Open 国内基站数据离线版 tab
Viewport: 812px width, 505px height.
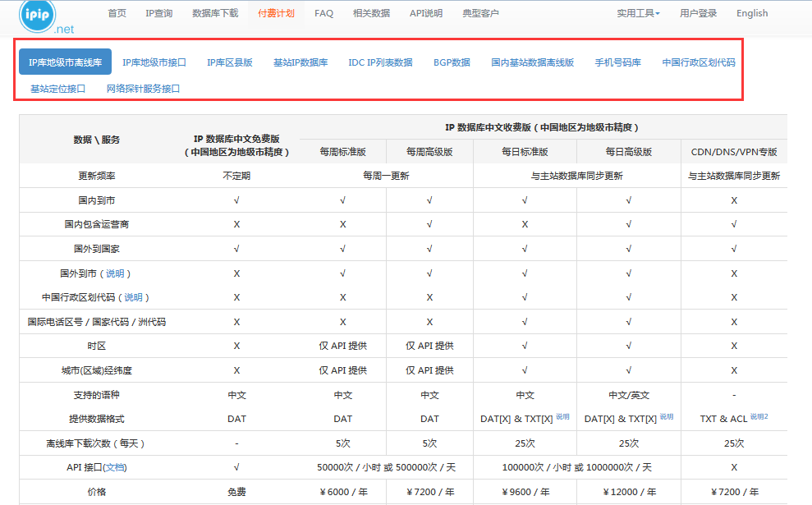tap(532, 62)
